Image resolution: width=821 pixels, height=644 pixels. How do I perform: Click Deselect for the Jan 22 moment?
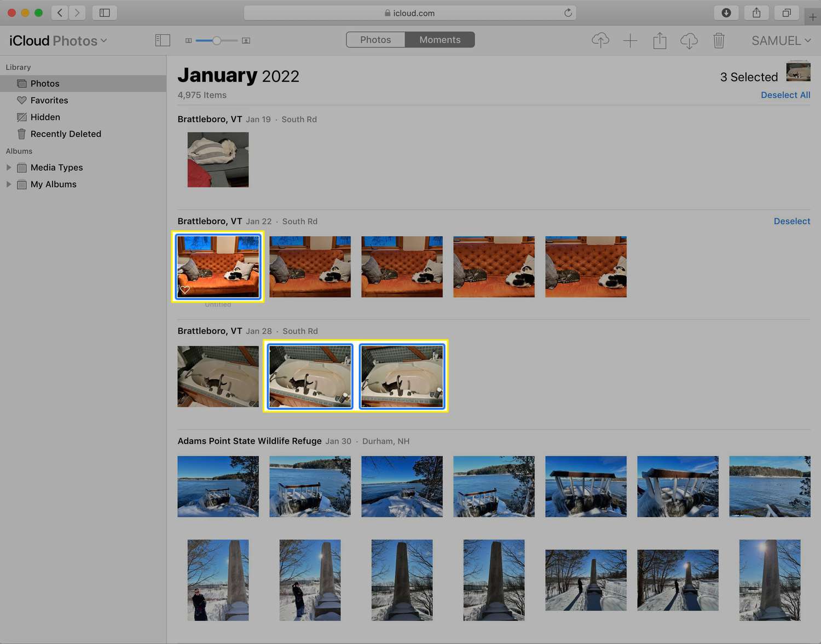tap(791, 221)
